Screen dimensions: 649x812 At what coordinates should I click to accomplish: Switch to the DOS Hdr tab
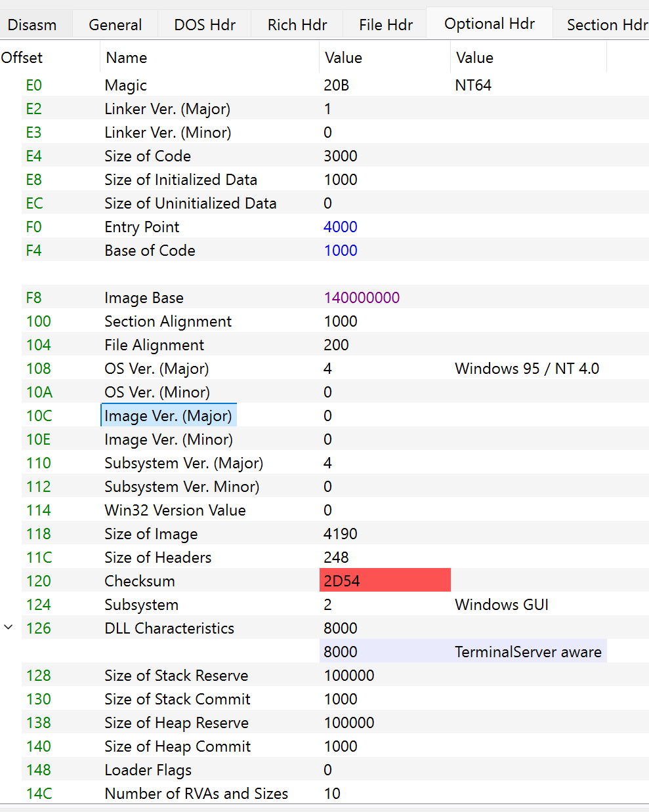point(205,25)
